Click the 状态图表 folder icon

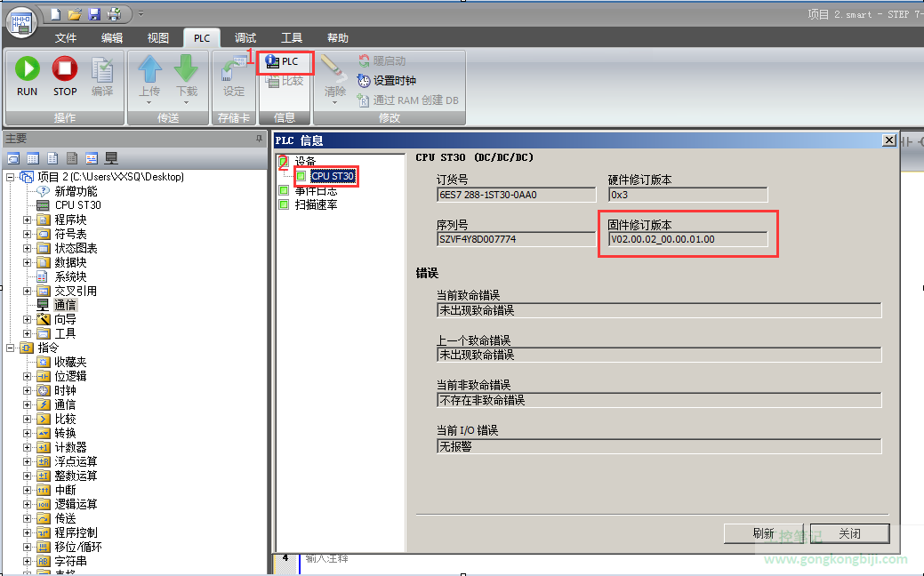[x=43, y=248]
